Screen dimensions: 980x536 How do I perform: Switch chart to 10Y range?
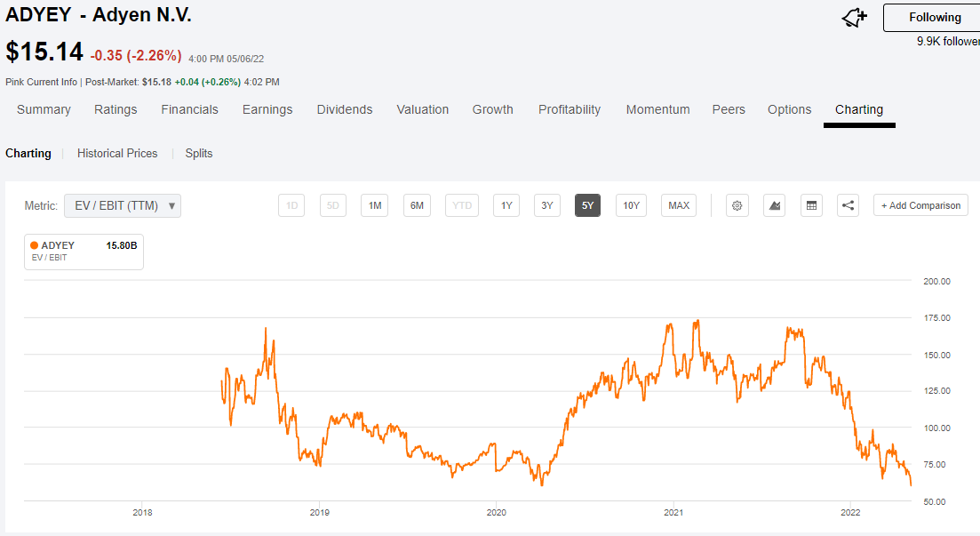(631, 205)
